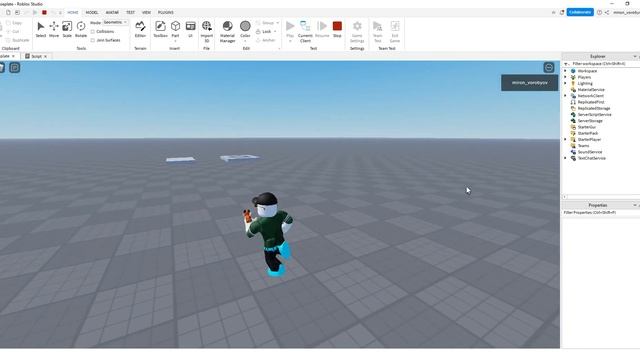Screen dimensions: 640x360
Task: Click the new file icon in the quick access bar
Action: tap(8, 13)
